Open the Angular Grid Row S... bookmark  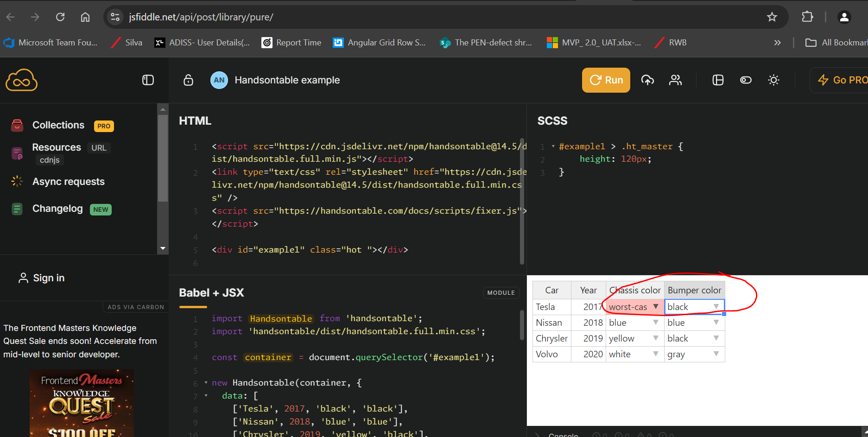[380, 43]
